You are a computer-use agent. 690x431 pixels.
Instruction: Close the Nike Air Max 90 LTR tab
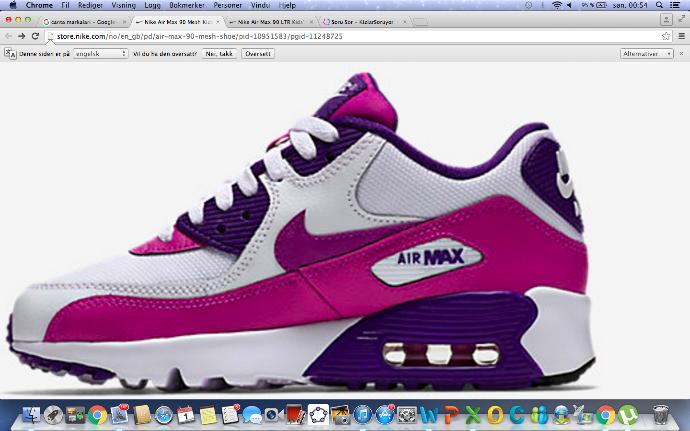click(311, 22)
